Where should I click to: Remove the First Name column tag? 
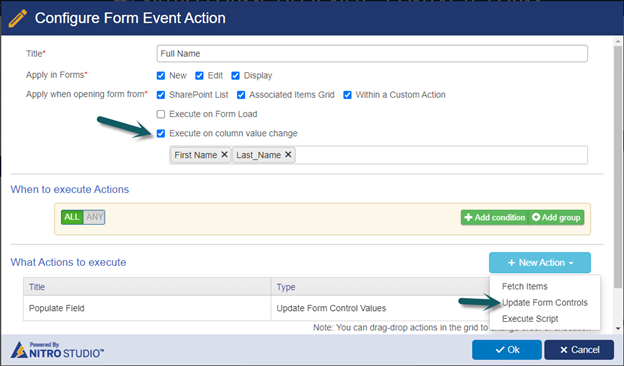tap(224, 154)
